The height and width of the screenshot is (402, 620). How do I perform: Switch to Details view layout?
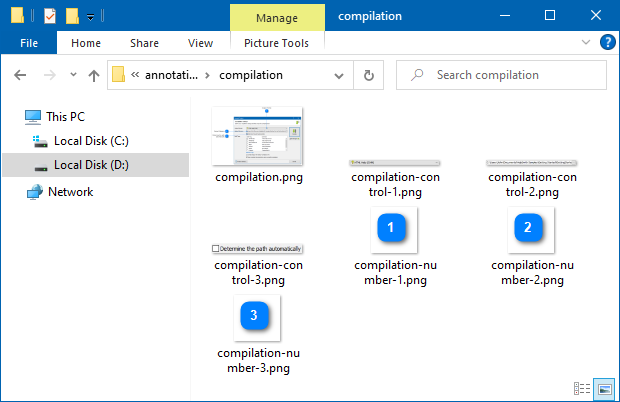pyautogui.click(x=582, y=389)
